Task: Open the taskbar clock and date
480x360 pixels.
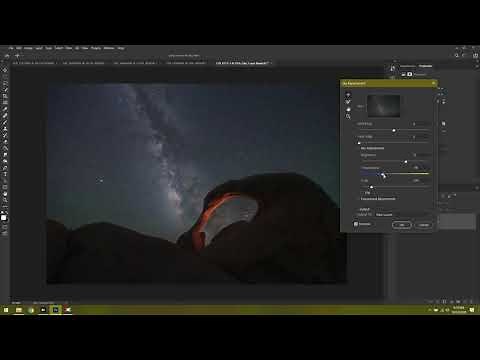Action: coord(459,310)
